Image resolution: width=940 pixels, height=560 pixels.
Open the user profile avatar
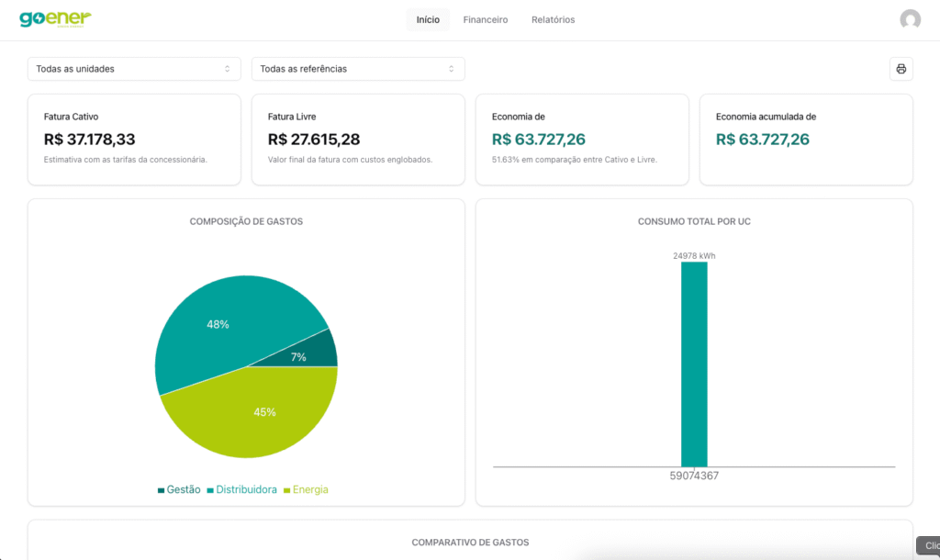point(910,19)
